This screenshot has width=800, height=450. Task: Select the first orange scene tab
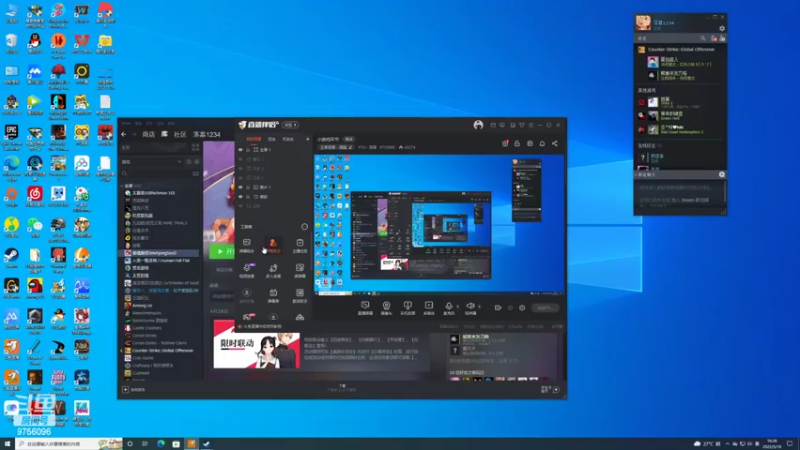click(254, 139)
